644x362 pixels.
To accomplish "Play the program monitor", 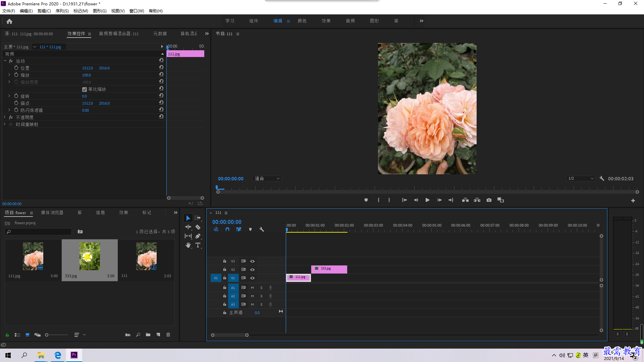I will 427,200.
